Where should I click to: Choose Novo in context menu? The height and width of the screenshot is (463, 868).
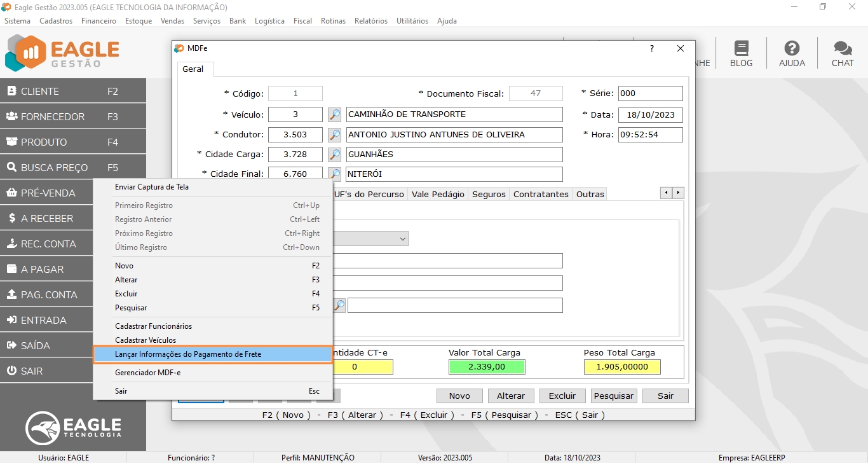pyautogui.click(x=213, y=266)
